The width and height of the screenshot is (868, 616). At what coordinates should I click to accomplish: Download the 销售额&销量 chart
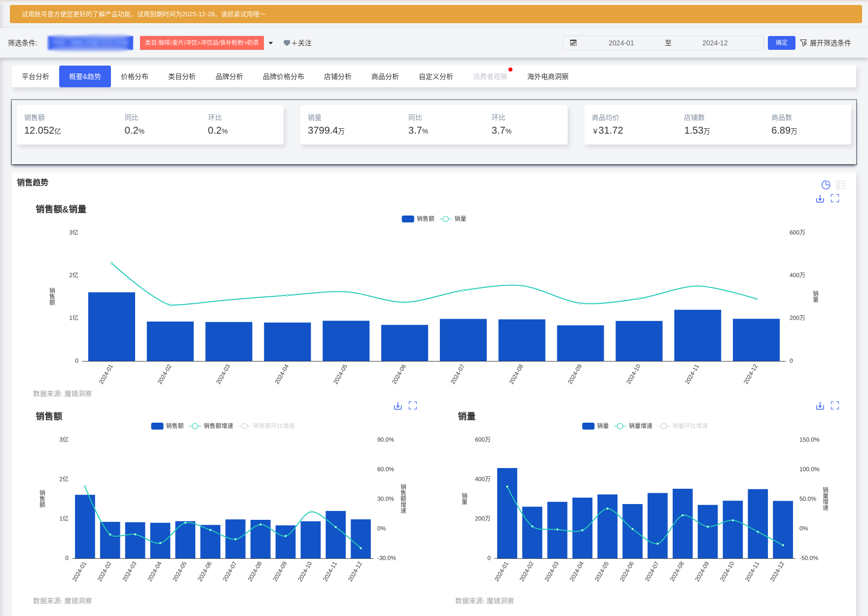tap(820, 198)
